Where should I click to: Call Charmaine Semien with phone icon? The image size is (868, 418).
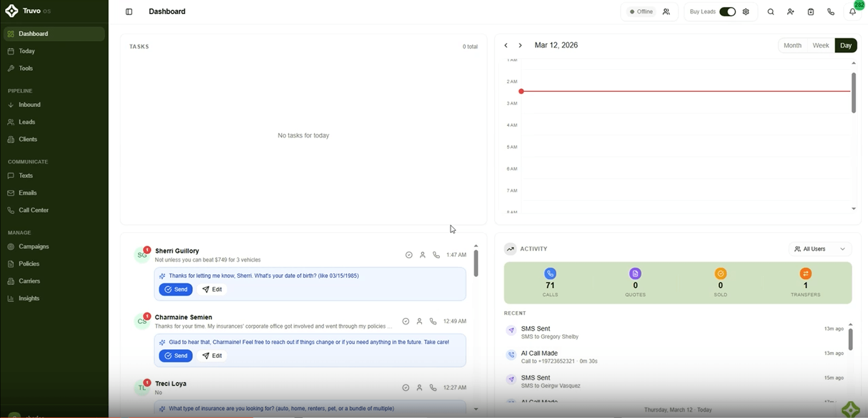pyautogui.click(x=433, y=321)
